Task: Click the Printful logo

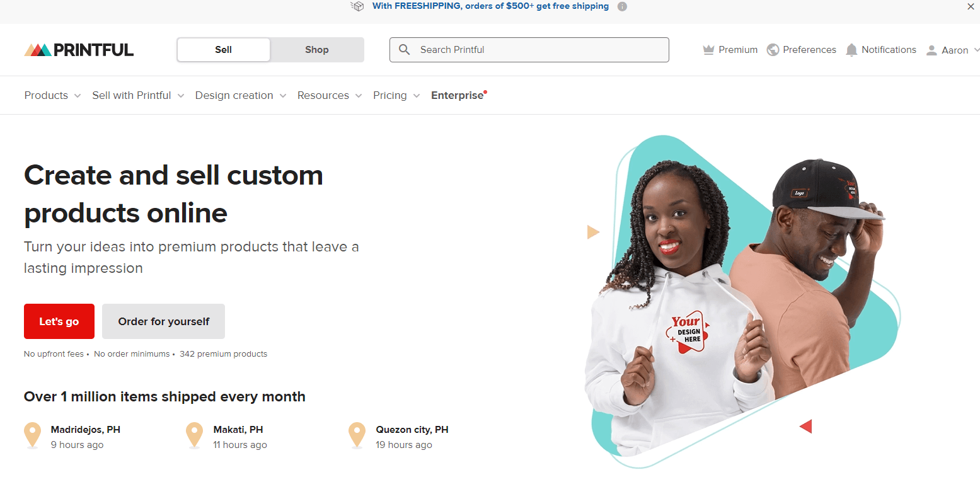Action: 79,50
